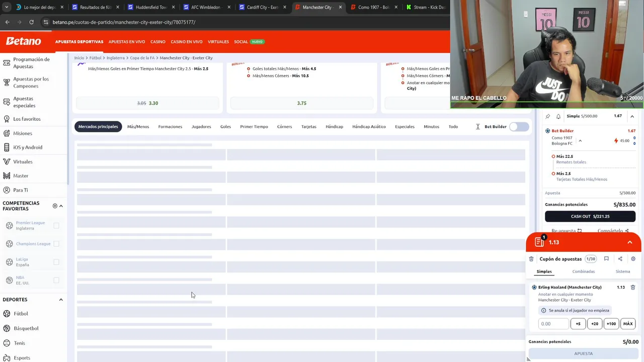Click the Básquetbol icon under Deportes
Viewport: 644px width, 362px height.
tap(7, 328)
